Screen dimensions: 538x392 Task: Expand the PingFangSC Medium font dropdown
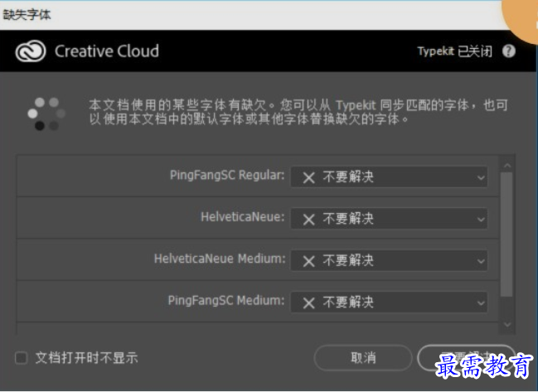[389, 302]
